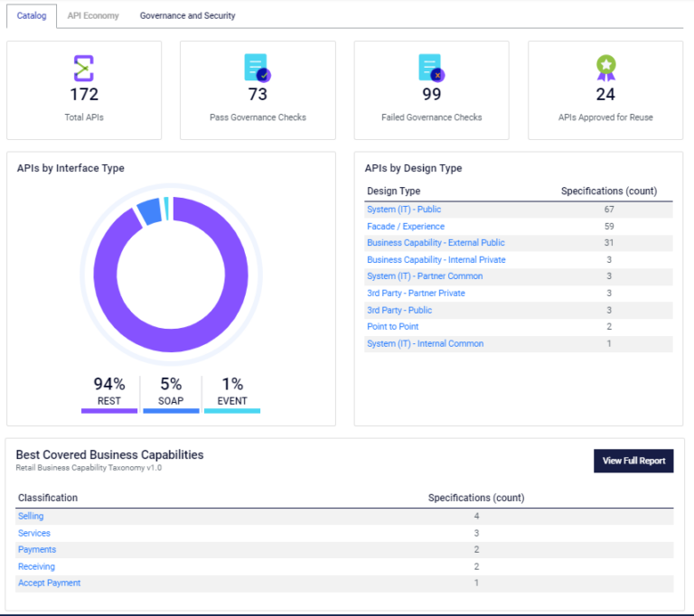Screen dimensions: 694x616
Task: Click the Failed Governance Checks document icon
Action: [432, 68]
